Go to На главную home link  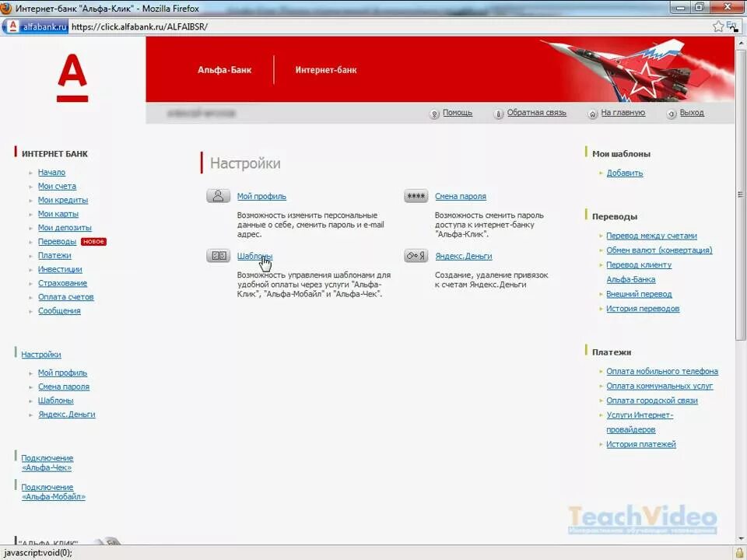[622, 113]
